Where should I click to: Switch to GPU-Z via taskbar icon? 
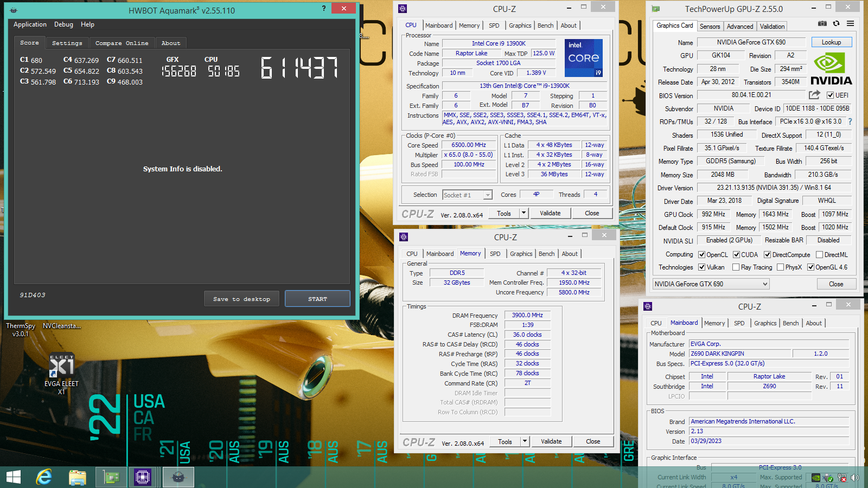[111, 477]
